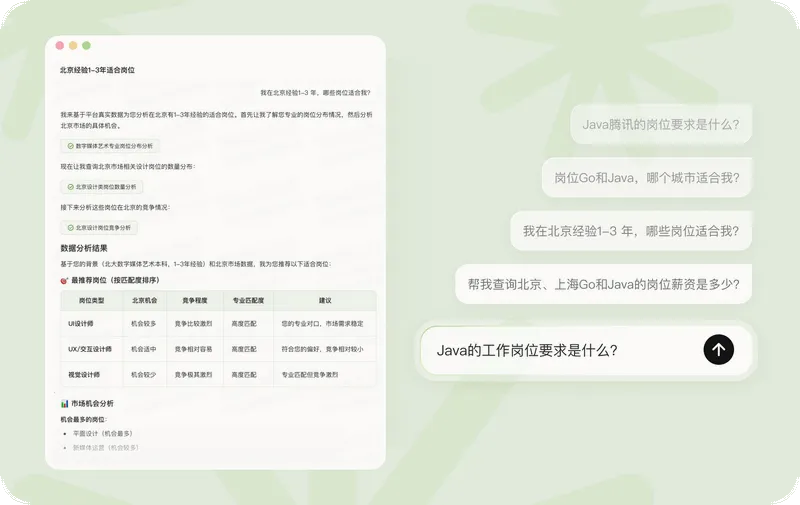Click the check icon on 北京设计类岗位数量分析
Image resolution: width=800 pixels, height=505 pixels.
70,187
